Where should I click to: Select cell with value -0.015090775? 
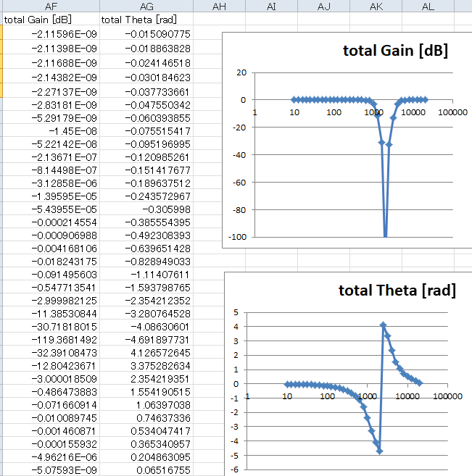coord(146,34)
